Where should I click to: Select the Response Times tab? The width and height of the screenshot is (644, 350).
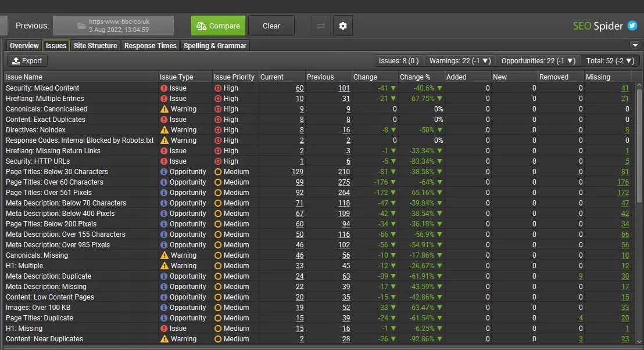[x=150, y=46]
